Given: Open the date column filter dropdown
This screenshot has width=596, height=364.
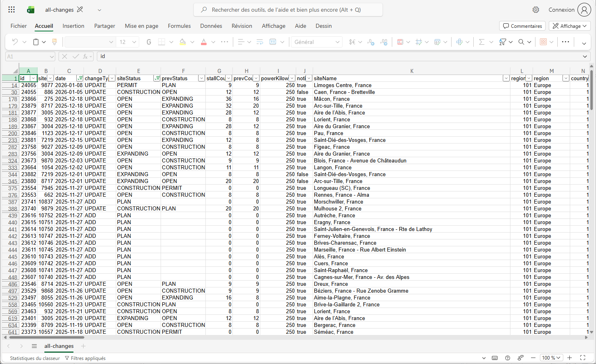Looking at the screenshot, I should 80,78.
